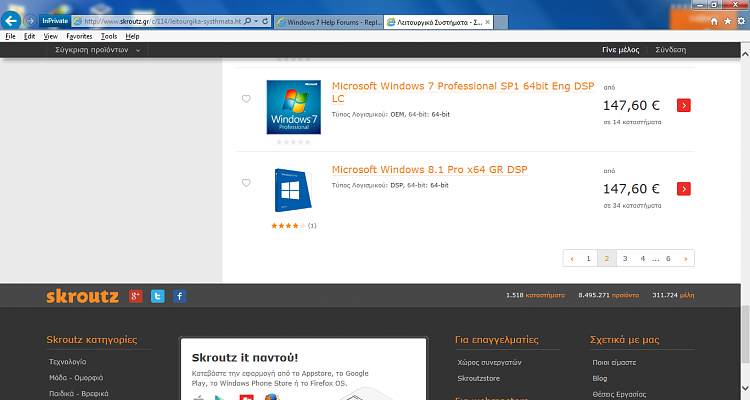Open the File menu
Screen dimensions: 750x400
(11, 36)
